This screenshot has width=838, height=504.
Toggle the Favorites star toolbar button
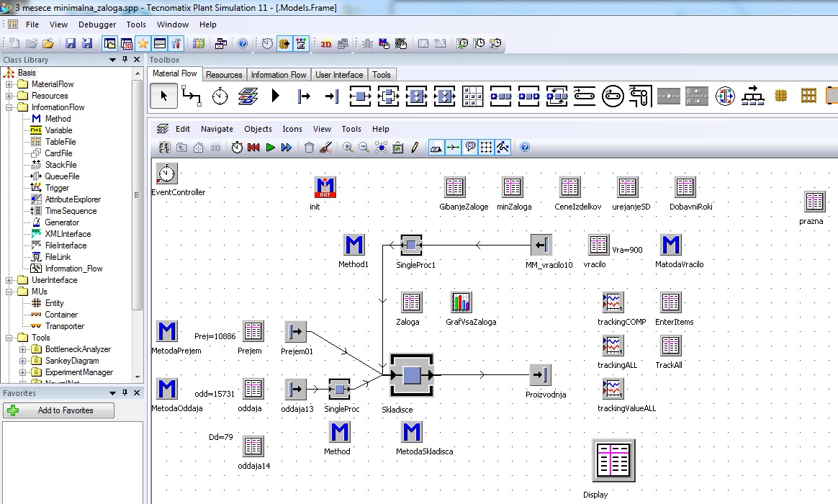[x=143, y=44]
